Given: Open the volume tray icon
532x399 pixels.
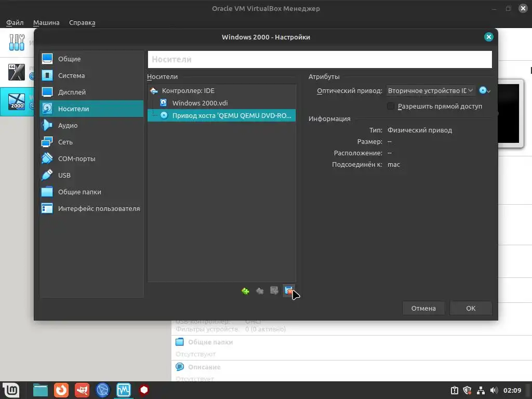Looking at the screenshot, I should (x=494, y=391).
